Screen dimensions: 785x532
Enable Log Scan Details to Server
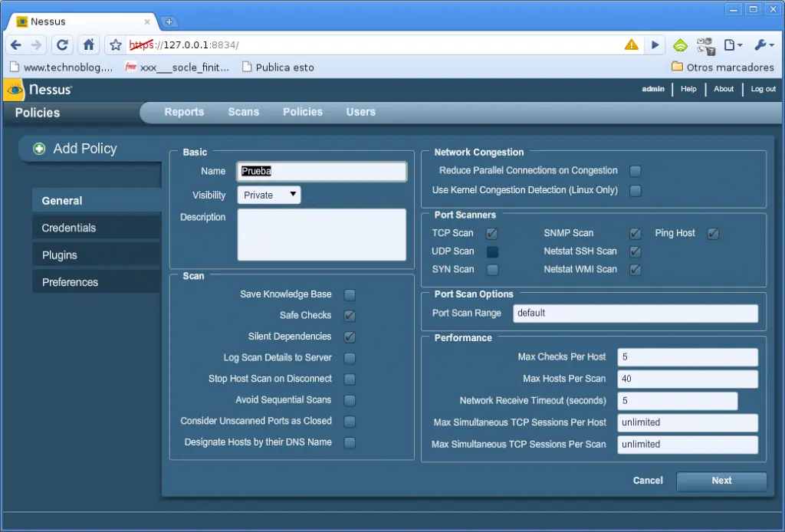point(350,358)
